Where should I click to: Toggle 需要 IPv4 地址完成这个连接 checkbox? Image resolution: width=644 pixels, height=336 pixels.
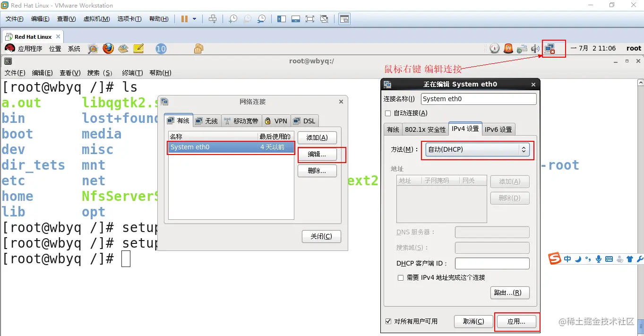[401, 278]
